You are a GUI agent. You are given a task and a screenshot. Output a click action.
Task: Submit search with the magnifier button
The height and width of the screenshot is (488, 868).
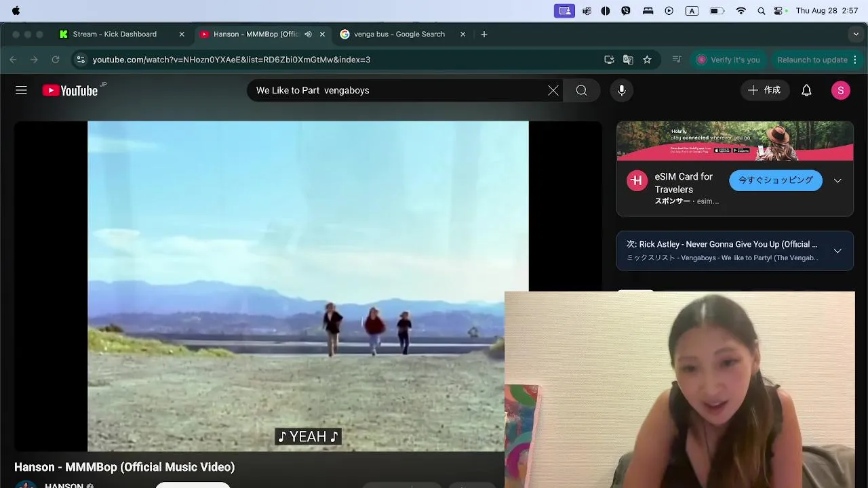pos(582,90)
